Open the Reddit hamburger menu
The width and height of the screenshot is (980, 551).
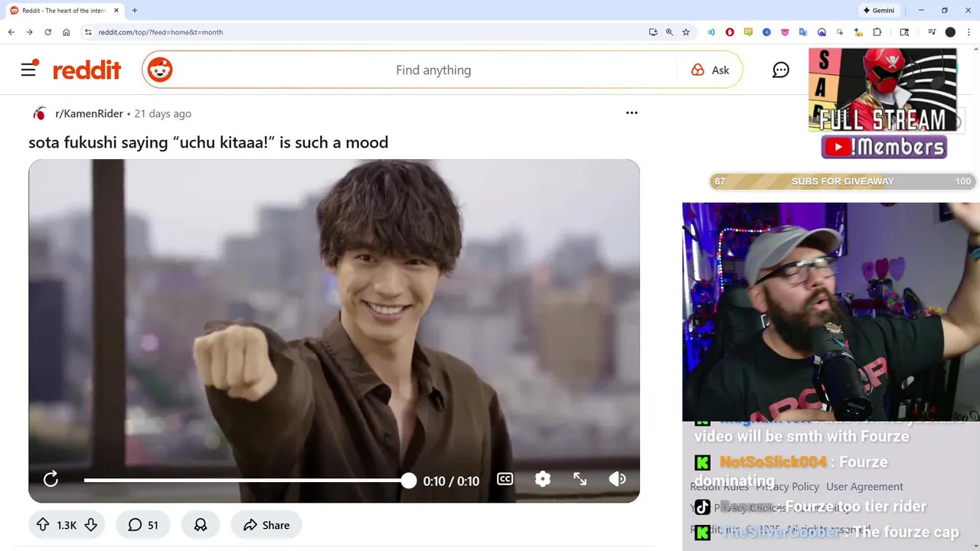click(29, 69)
